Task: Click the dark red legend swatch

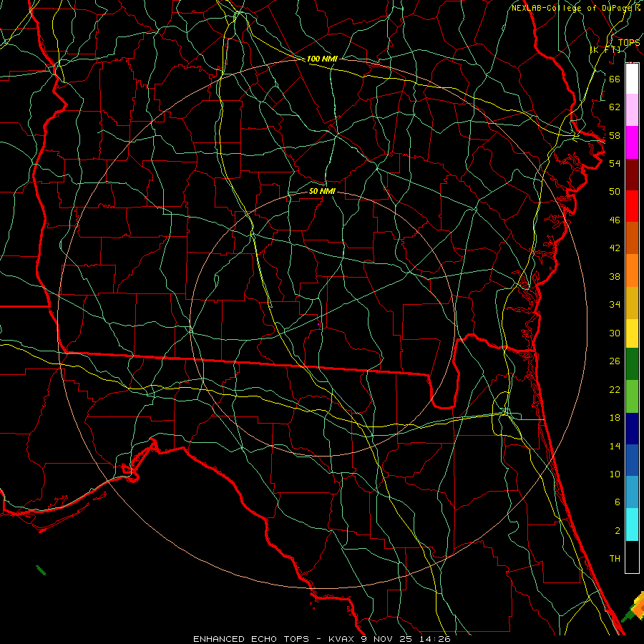Action: (x=632, y=174)
